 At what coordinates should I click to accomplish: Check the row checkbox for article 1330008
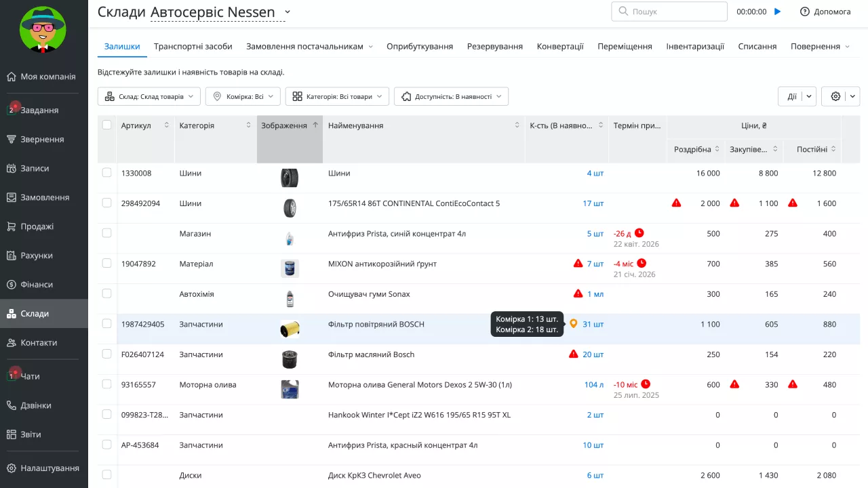point(106,173)
